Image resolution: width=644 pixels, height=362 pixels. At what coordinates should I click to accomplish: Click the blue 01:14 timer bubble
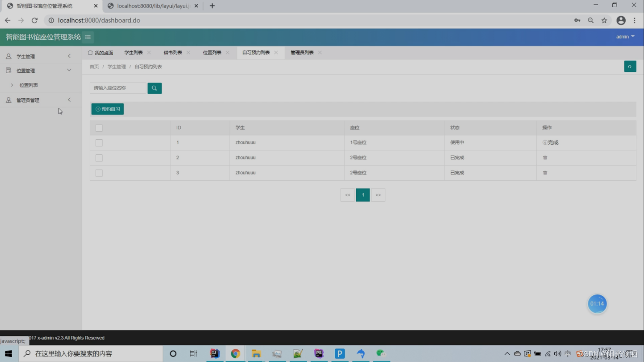[x=597, y=304]
